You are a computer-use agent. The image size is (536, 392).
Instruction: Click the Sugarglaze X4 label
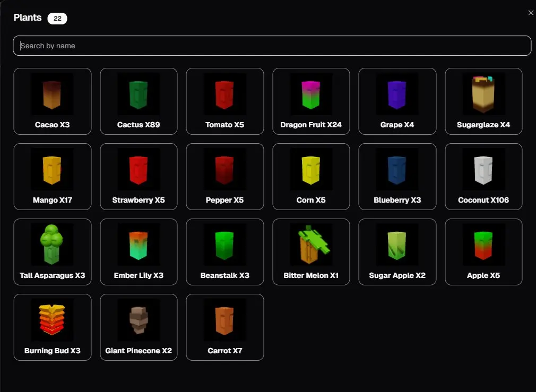[483, 125]
